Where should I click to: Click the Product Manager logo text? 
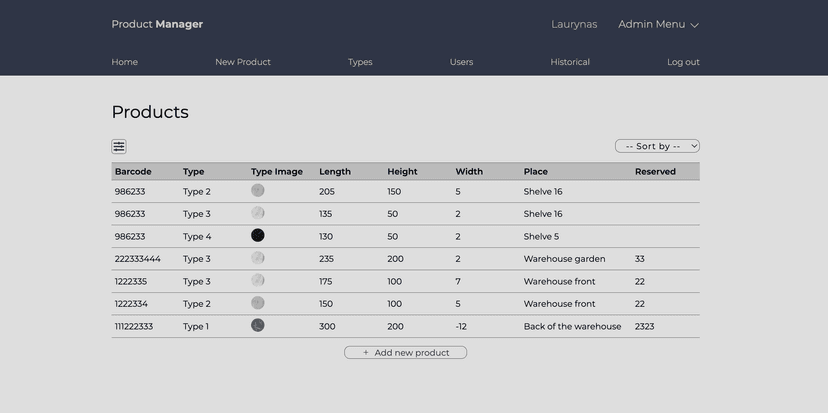(x=157, y=24)
